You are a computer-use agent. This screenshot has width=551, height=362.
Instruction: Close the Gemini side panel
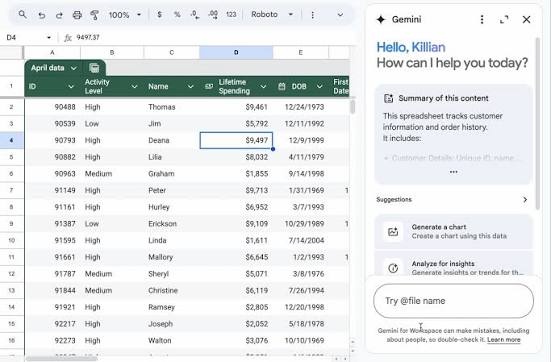click(x=526, y=19)
